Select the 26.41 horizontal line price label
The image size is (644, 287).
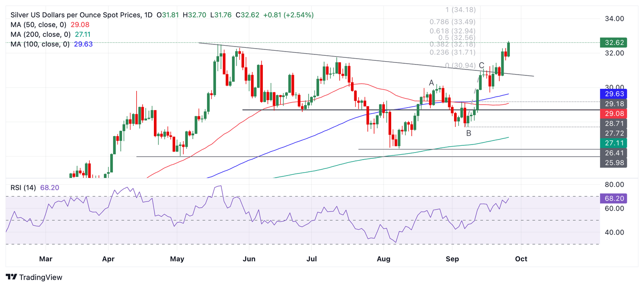point(613,153)
